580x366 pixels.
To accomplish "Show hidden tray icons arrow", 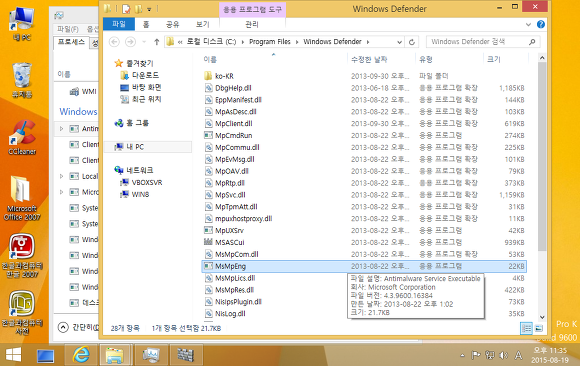I will coord(462,355).
